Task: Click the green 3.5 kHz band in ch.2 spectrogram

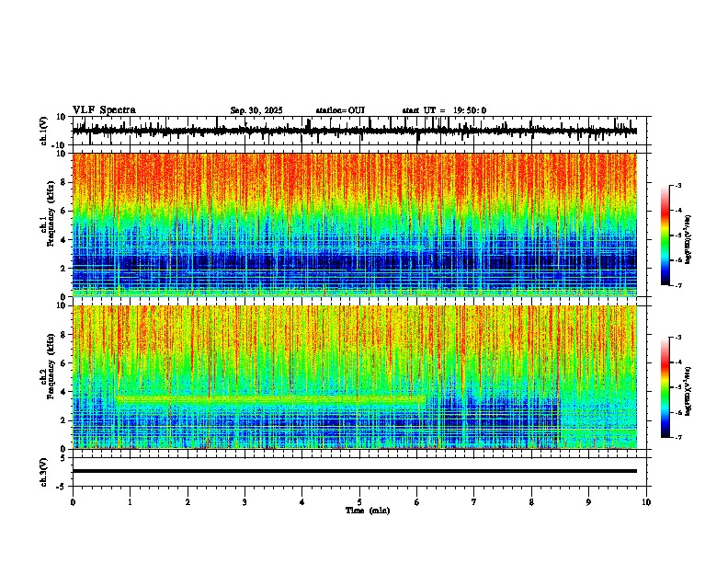Action: click(270, 398)
